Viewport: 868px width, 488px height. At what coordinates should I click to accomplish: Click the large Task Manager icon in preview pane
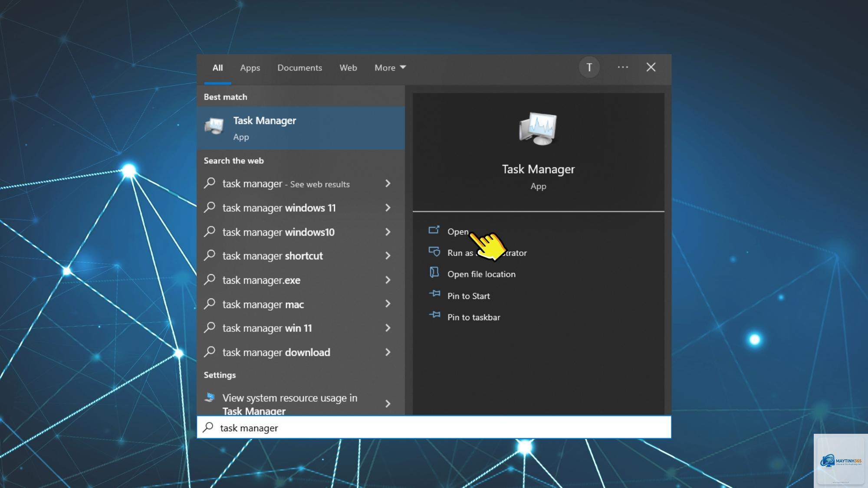coord(538,129)
